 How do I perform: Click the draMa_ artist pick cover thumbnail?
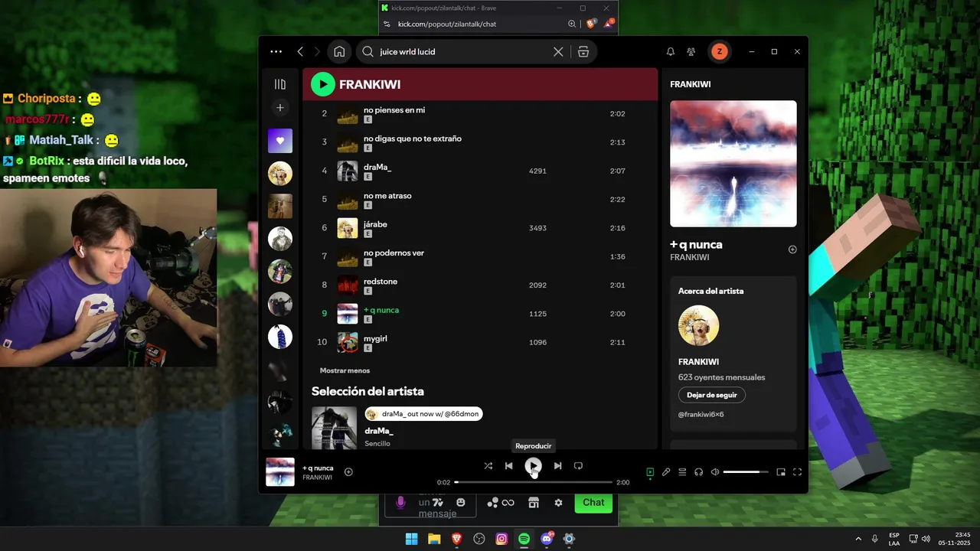(x=334, y=428)
